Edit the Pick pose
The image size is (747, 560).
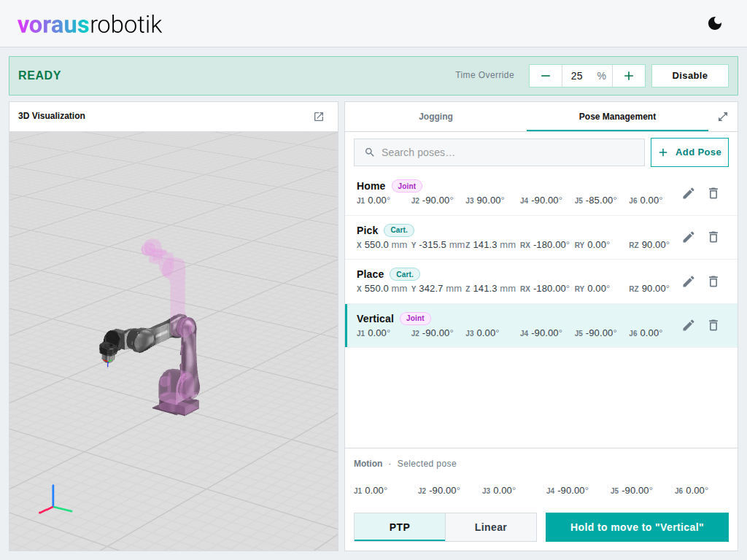tap(689, 237)
